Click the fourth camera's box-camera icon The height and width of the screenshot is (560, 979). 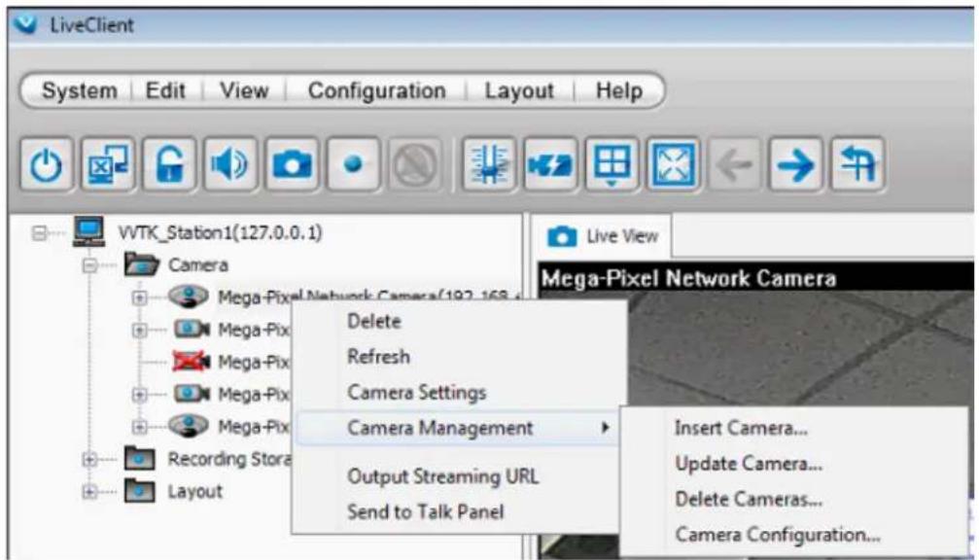192,394
